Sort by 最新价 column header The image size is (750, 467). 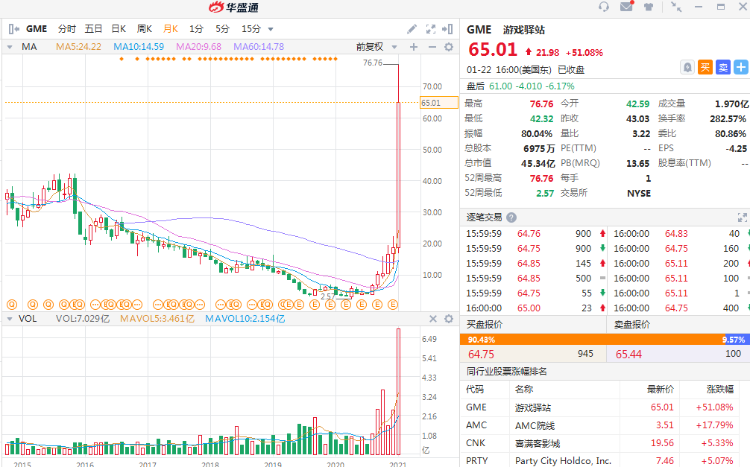point(660,389)
